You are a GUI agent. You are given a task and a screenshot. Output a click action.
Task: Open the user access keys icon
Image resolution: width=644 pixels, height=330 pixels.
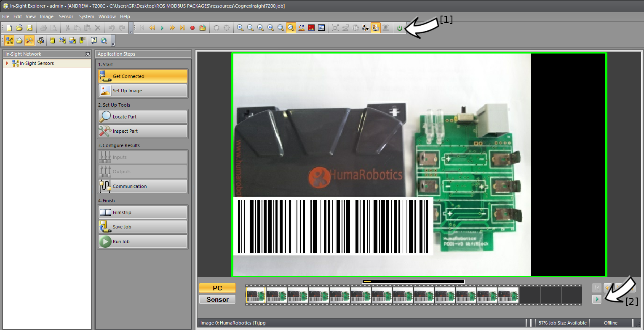41,40
